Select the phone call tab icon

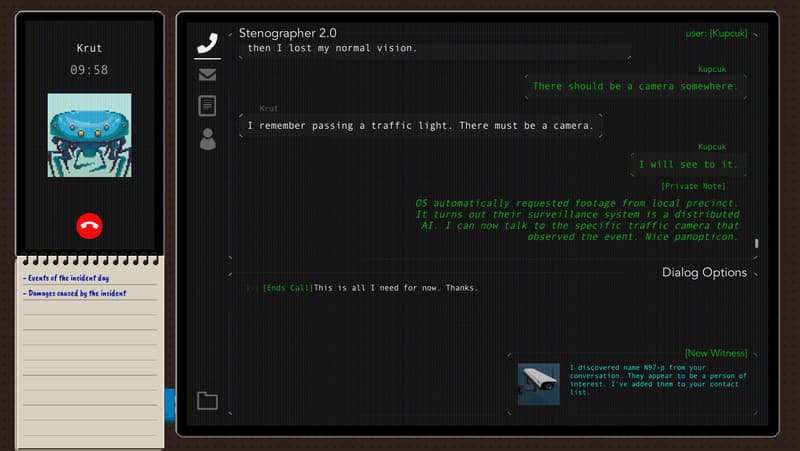coord(207,43)
